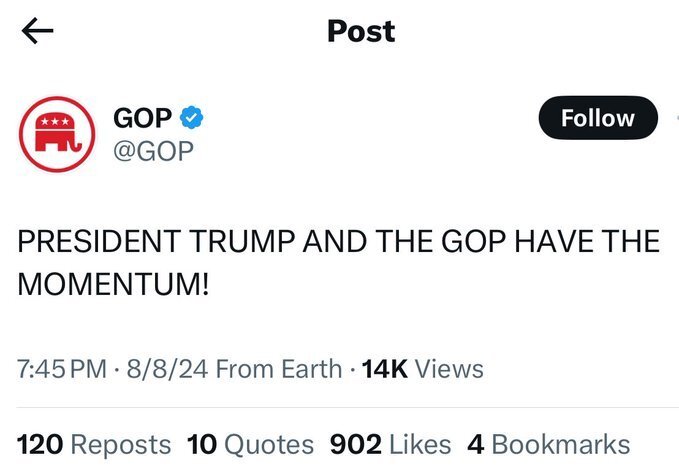Click the word TRUMP in the post
679x474 pixels.
[x=242, y=241]
